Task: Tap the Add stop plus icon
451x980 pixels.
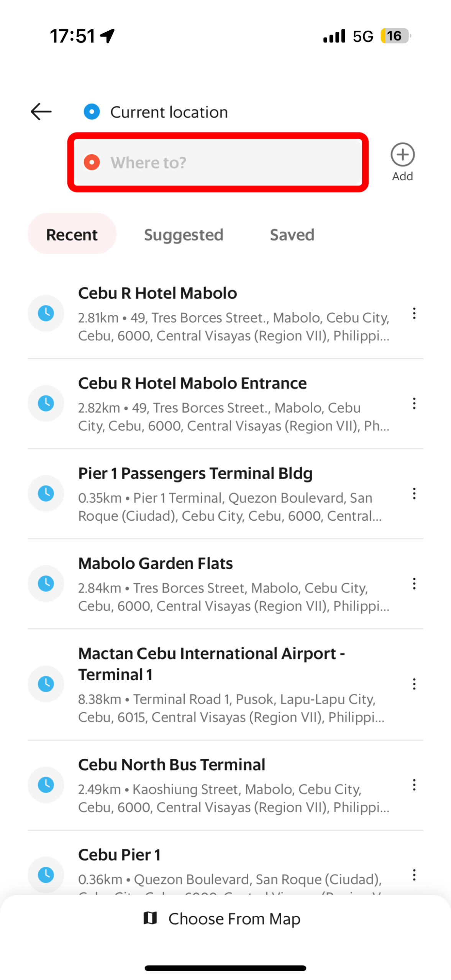Action: coord(402,155)
